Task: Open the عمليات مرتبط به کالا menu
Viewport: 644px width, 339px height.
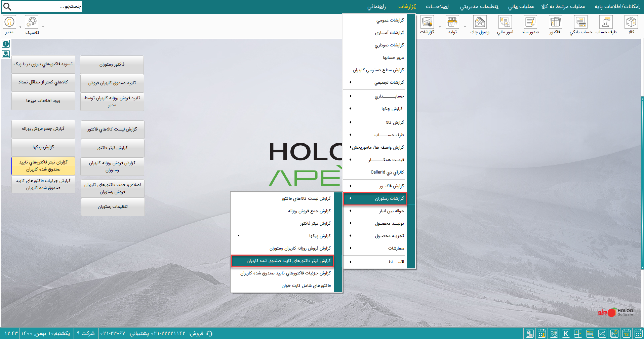Action: (563, 6)
